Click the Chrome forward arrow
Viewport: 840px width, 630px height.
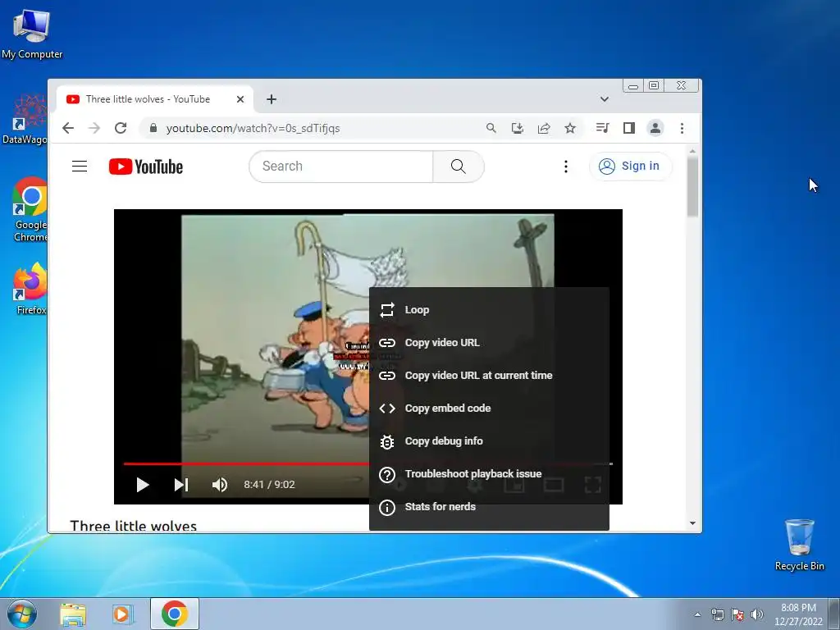click(94, 128)
